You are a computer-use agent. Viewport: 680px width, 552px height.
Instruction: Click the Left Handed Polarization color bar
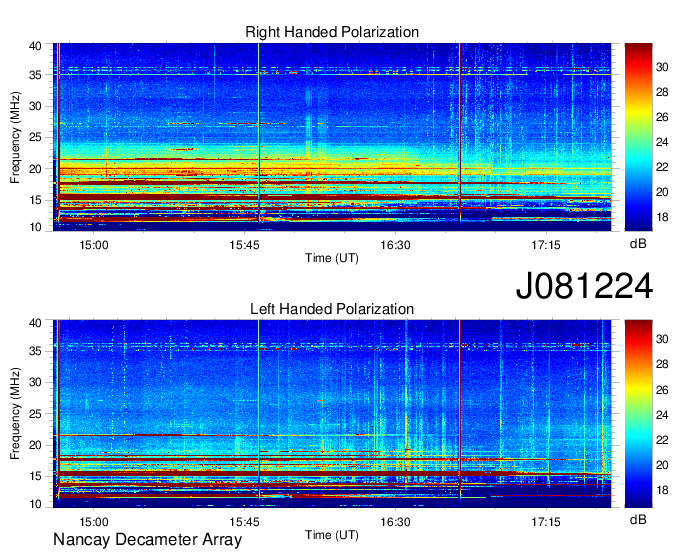point(638,413)
